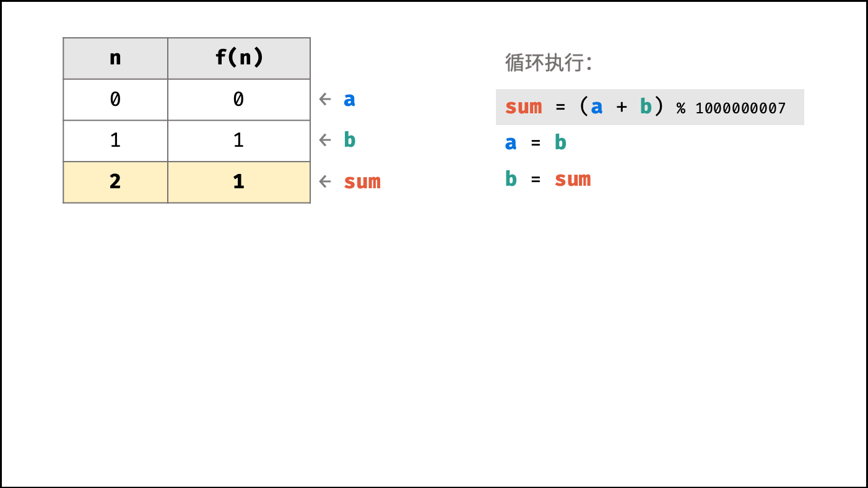Click blue a inside the parentheses
The width and height of the screenshot is (868, 488).
tap(597, 107)
